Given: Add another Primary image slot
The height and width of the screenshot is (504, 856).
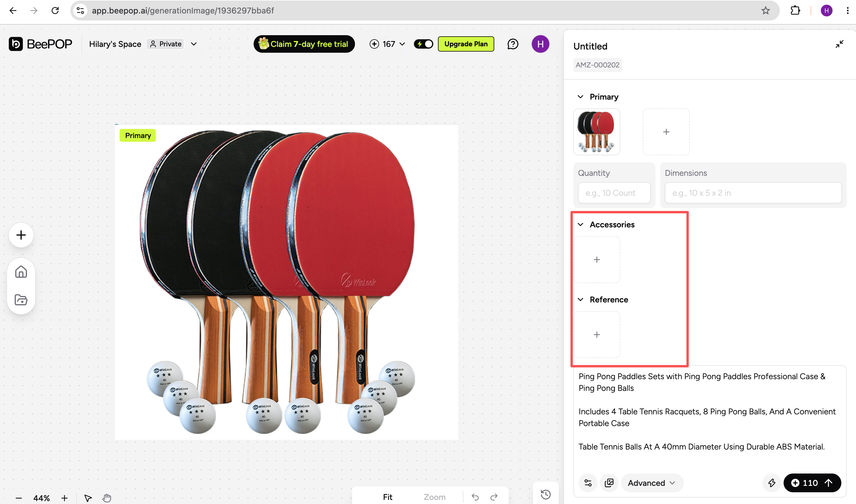Looking at the screenshot, I should tap(666, 132).
